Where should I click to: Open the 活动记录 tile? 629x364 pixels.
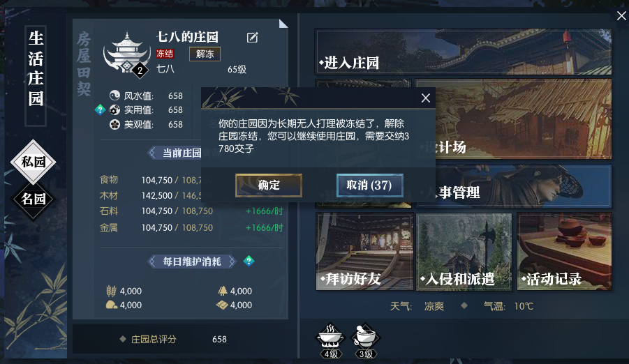564,251
